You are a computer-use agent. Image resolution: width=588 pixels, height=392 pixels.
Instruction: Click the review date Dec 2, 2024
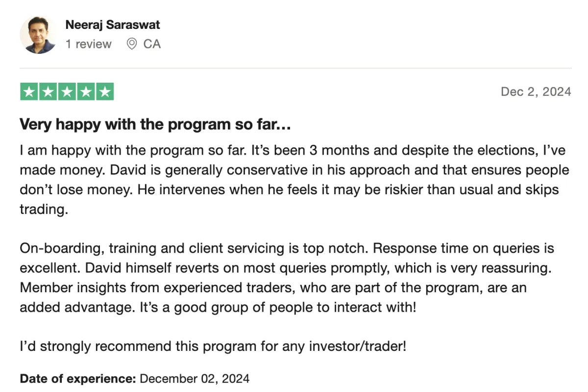tap(536, 92)
